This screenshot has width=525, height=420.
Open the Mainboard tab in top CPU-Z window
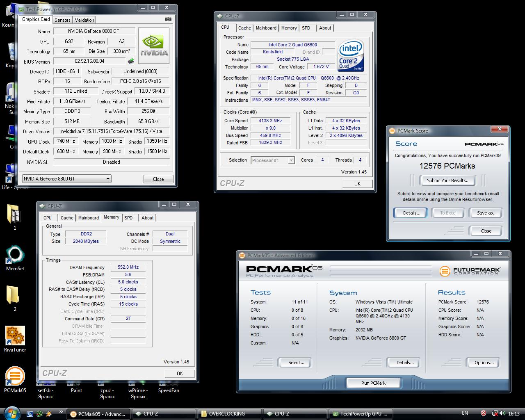[266, 28]
